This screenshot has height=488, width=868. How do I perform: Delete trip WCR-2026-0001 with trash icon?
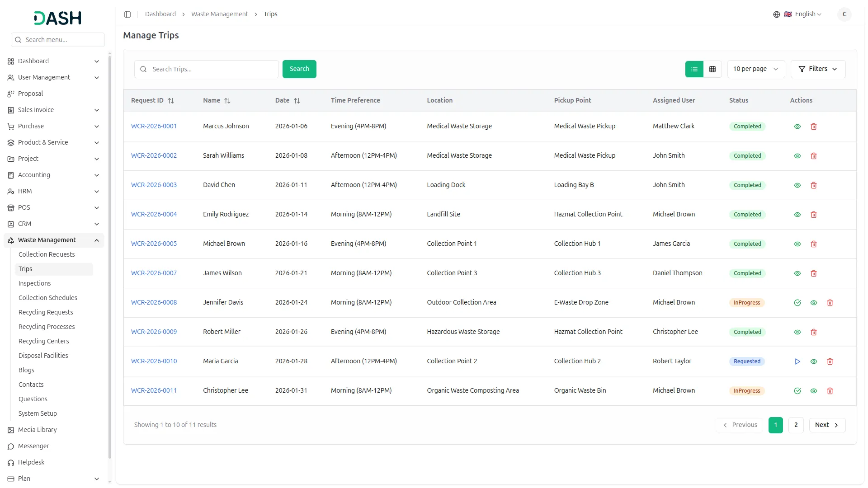[813, 127]
